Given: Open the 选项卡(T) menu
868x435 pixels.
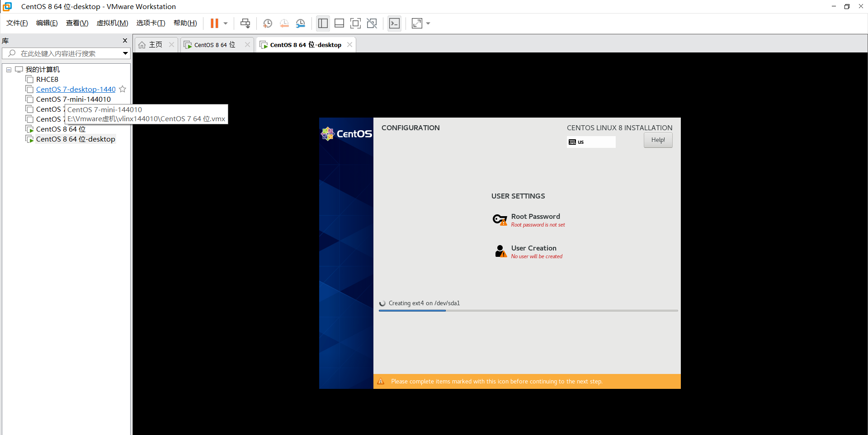Looking at the screenshot, I should [x=151, y=23].
